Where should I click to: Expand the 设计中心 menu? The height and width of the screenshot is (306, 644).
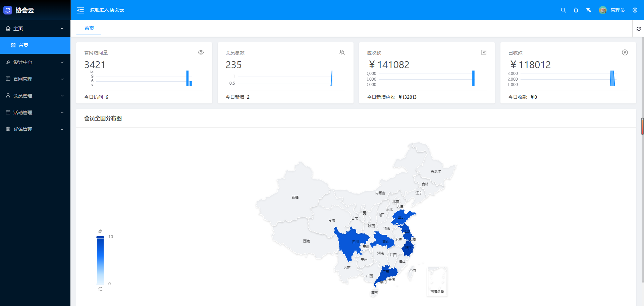tap(35, 62)
